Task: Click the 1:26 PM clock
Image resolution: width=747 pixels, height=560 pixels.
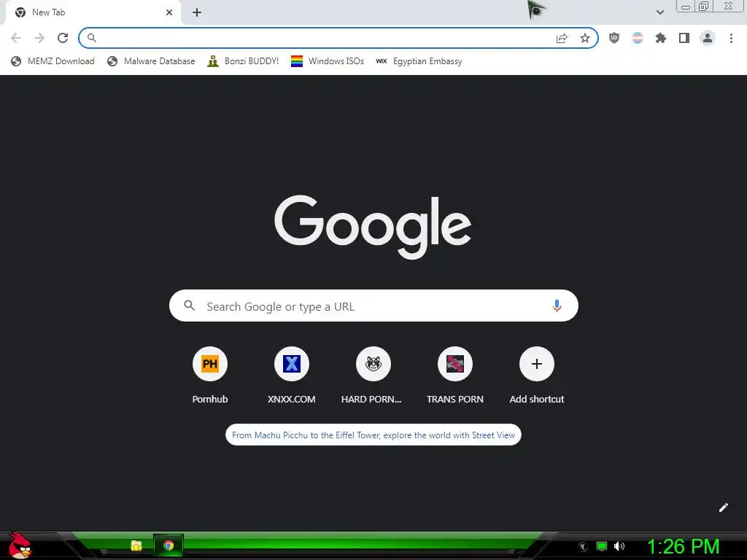Action: coord(683,547)
